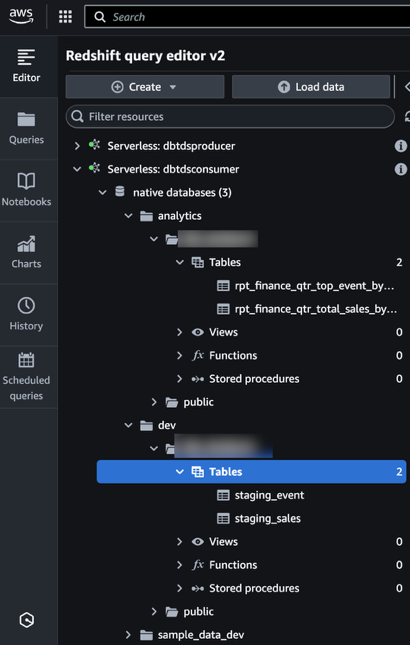The width and height of the screenshot is (410, 645).
Task: Click the fx icon of analytics Functions
Action: (198, 355)
